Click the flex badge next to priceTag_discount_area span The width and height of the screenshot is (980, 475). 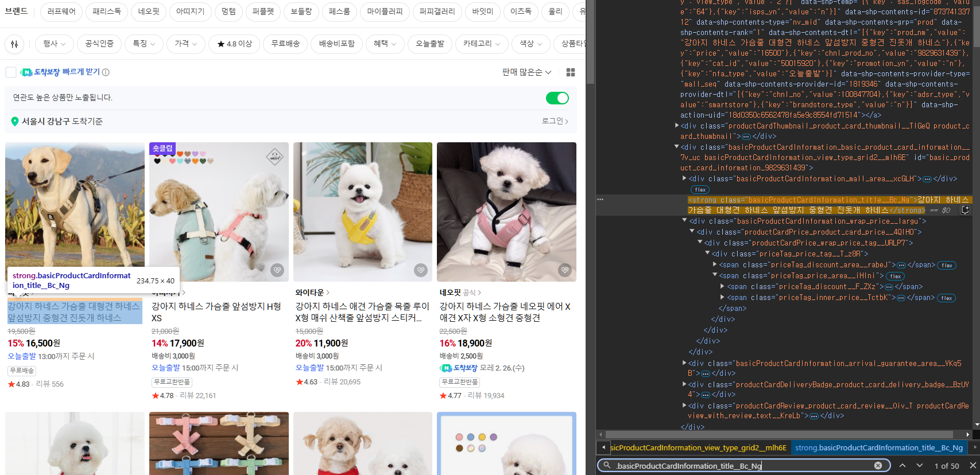coord(947,265)
